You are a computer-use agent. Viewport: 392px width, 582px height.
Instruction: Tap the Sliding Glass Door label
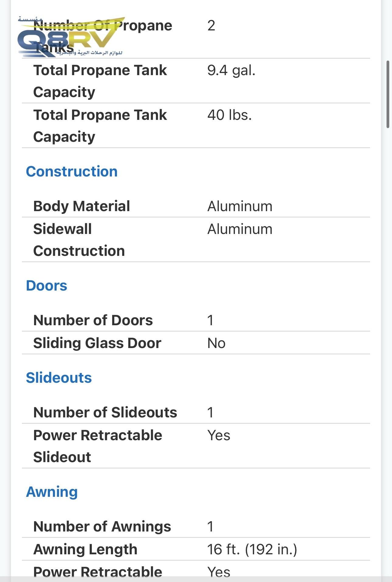pyautogui.click(x=97, y=343)
